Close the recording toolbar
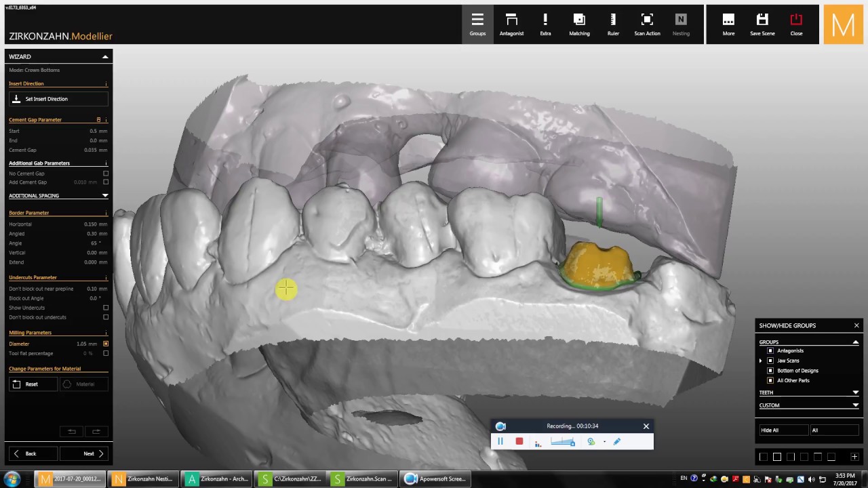This screenshot has width=868, height=488. click(x=646, y=426)
